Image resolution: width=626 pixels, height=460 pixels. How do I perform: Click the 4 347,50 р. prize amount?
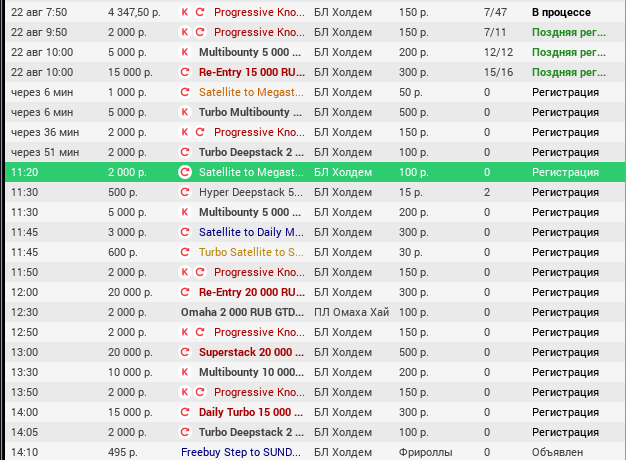coord(134,12)
